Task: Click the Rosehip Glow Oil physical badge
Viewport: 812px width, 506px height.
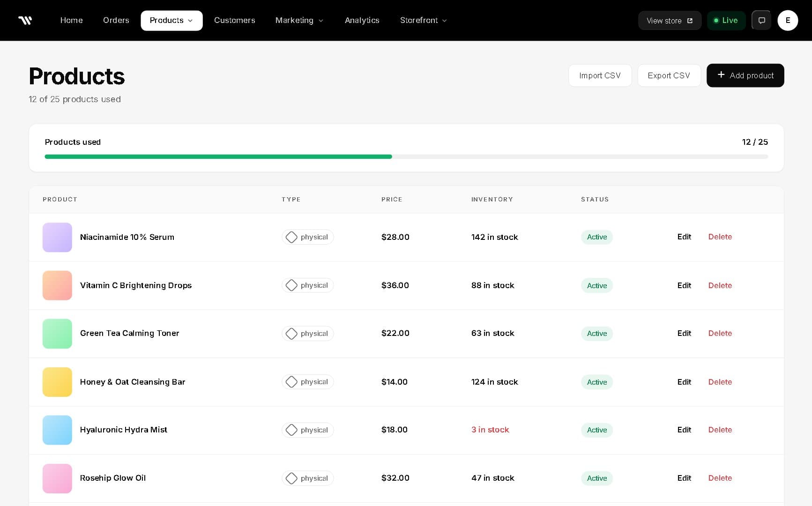Action: [x=307, y=478]
